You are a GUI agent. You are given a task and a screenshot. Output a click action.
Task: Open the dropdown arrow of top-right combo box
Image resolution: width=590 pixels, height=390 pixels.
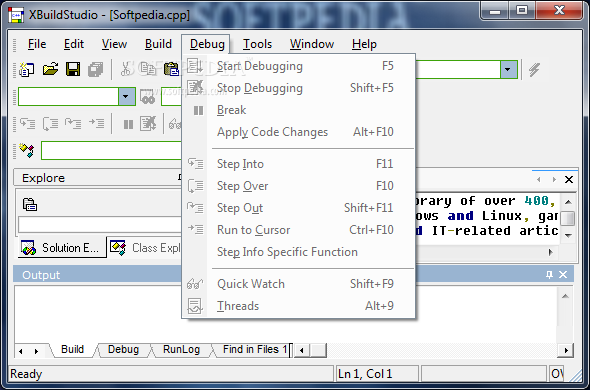(x=508, y=69)
